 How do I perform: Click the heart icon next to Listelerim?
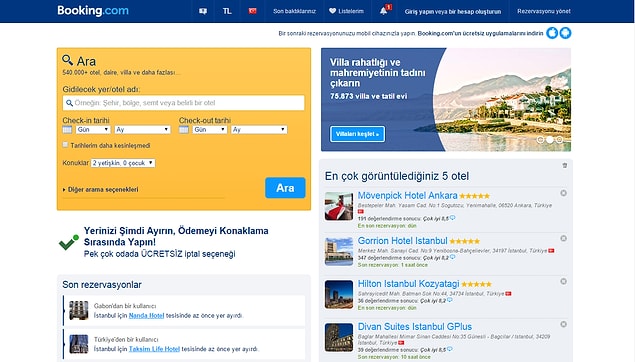[x=332, y=11]
